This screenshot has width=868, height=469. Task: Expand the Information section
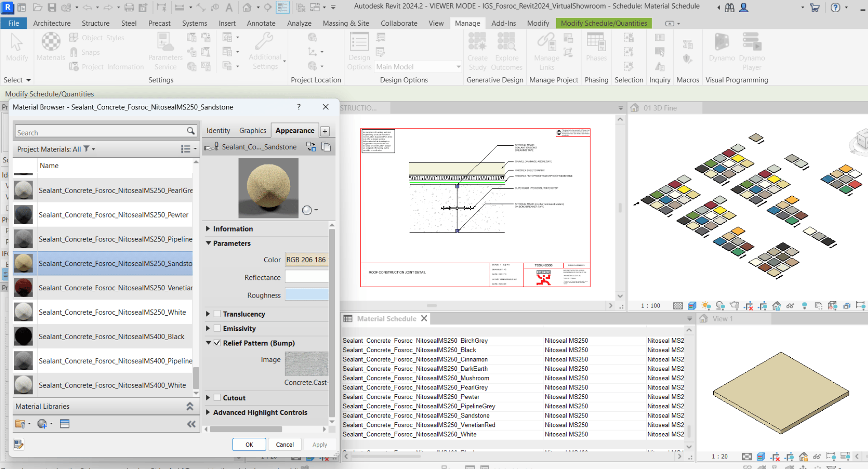pyautogui.click(x=208, y=229)
